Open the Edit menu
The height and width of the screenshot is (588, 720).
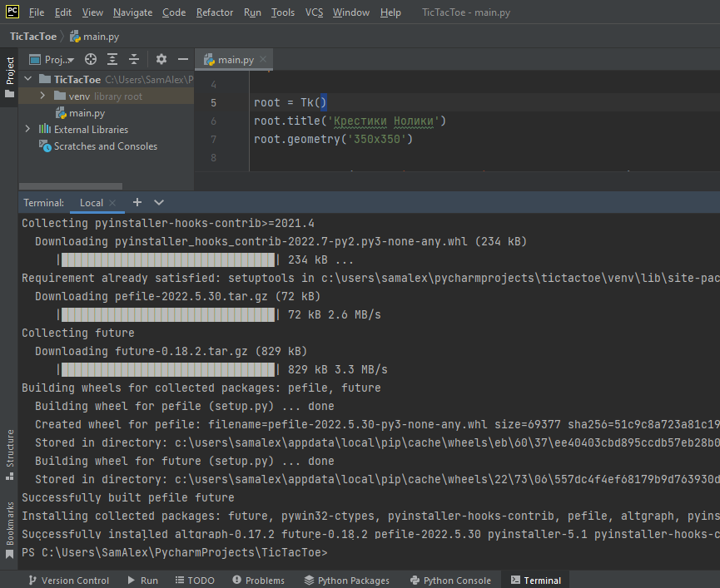point(63,12)
